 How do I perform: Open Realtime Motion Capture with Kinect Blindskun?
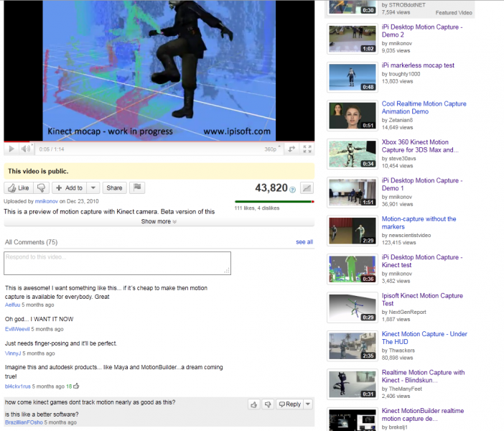pyautogui.click(x=423, y=376)
